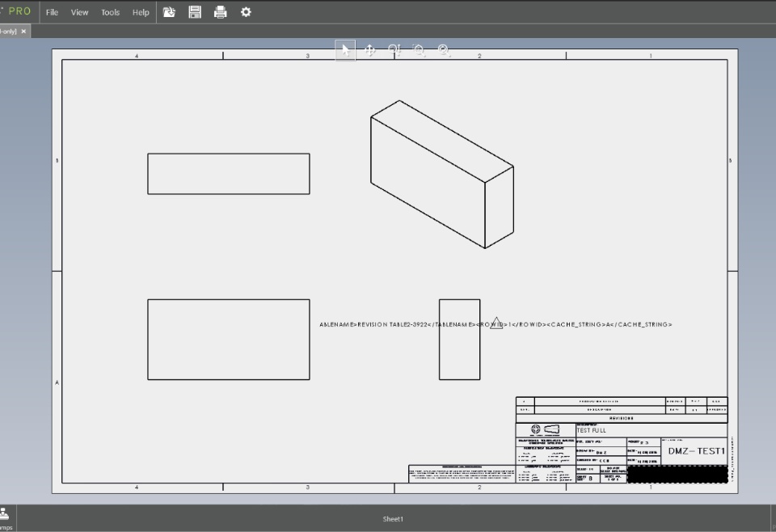The height and width of the screenshot is (532, 776).
Task: Open the File menu
Action: (x=52, y=12)
